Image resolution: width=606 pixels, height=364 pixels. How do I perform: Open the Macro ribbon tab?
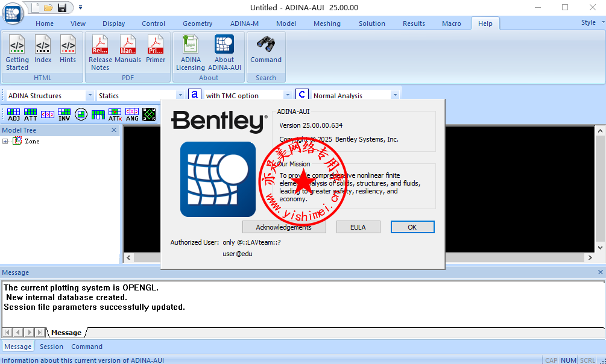(452, 24)
